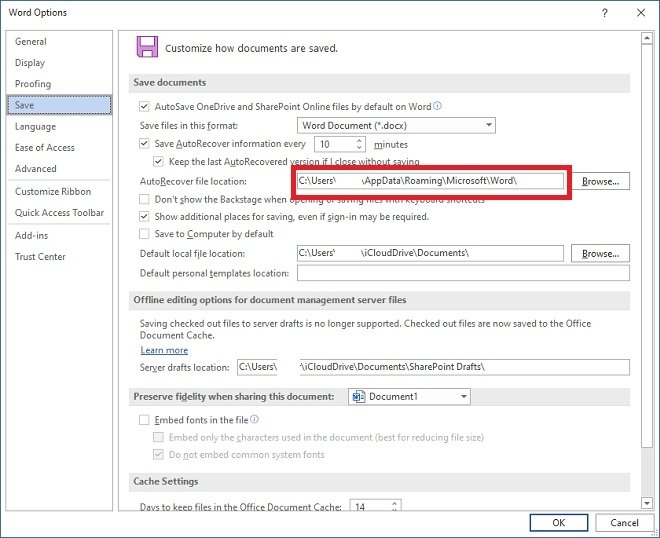Increase AutoRecover minutes with up arrow
The width and height of the screenshot is (660, 538).
[x=359, y=140]
